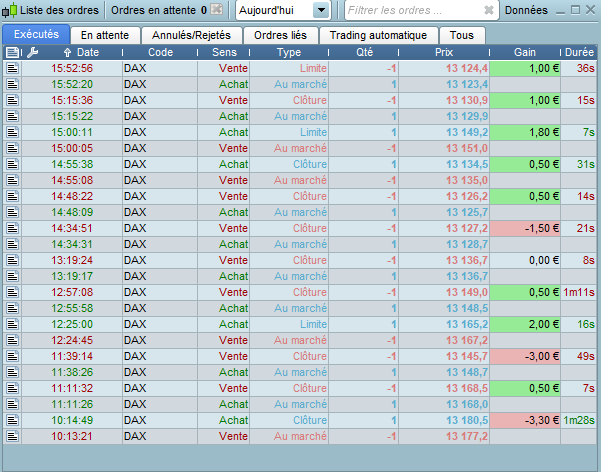This screenshot has height=472, width=601.
Task: Click the Prix column header
Action: pyautogui.click(x=445, y=52)
